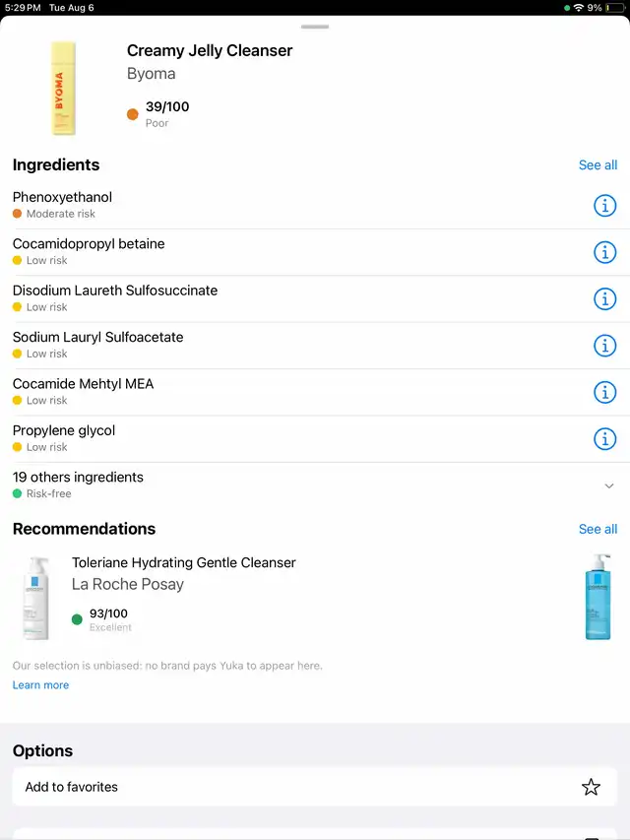Screen dimensions: 630x840
Task: See all recommendations
Action: point(598,529)
